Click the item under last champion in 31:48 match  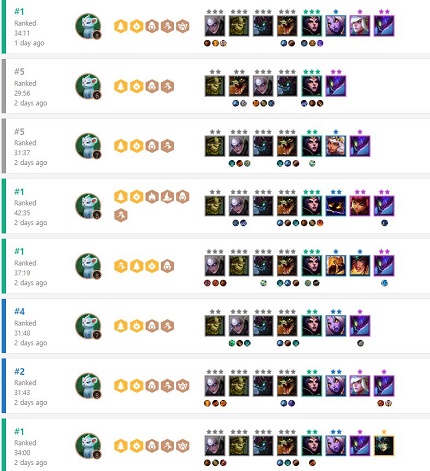pos(360,343)
